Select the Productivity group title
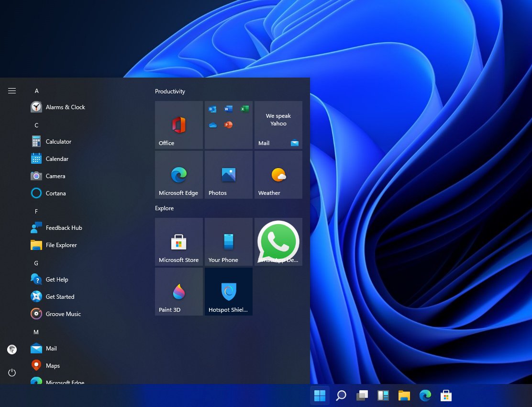This screenshot has height=407, width=532. 170,91
